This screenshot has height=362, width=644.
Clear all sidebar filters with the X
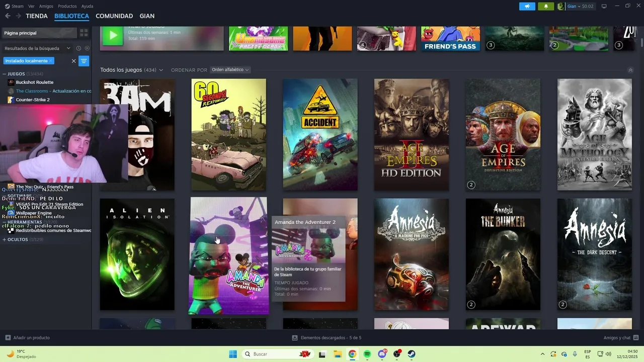point(73,61)
